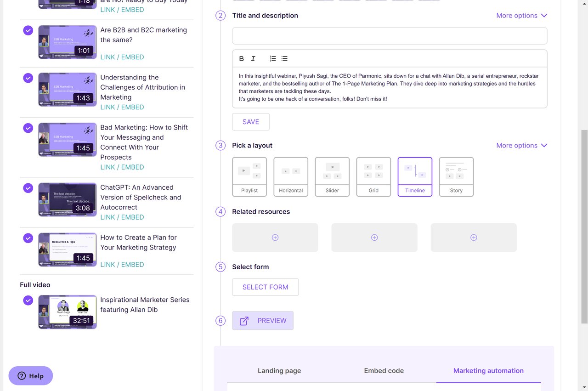588x391 pixels.
Task: Expand More options for Pick a layout
Action: coord(522,146)
